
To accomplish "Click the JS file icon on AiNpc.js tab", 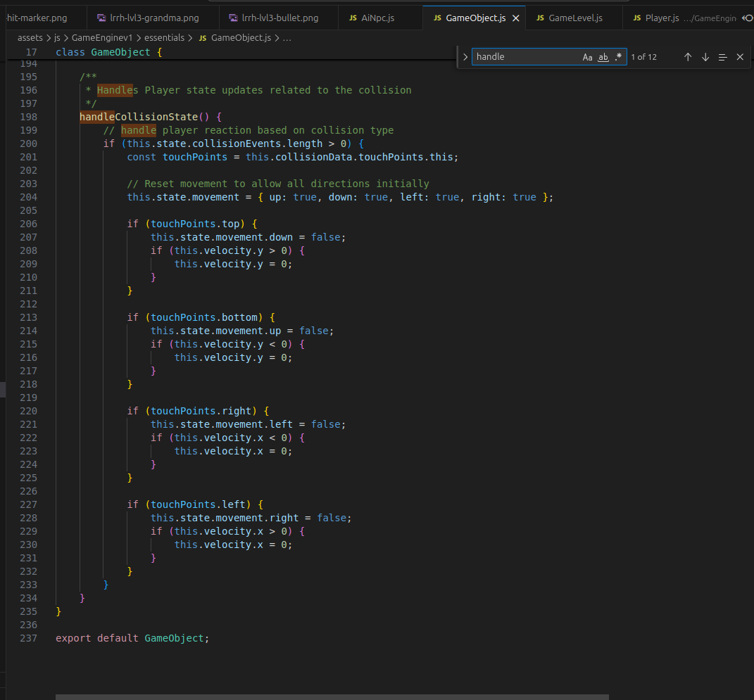I will (x=353, y=18).
